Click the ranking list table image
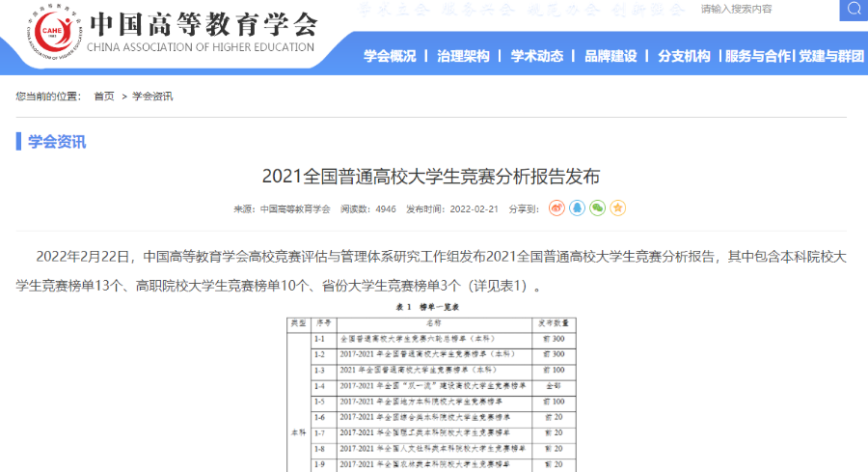This screenshot has height=472, width=868. [433, 386]
